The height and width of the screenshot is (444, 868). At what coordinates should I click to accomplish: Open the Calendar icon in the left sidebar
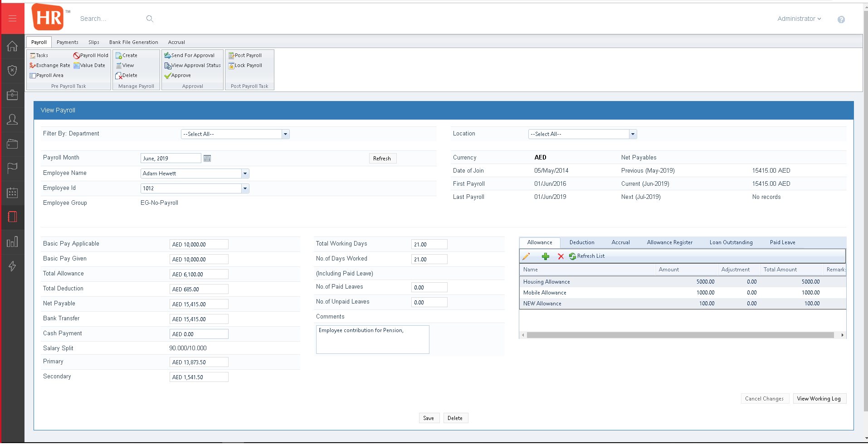(12, 193)
